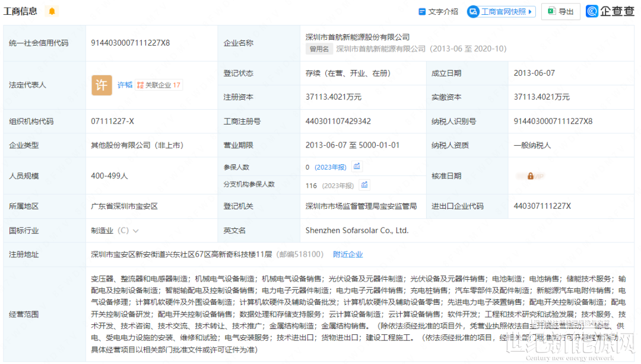Select registration status 存续（在营、开业、在册）

(x=348, y=73)
